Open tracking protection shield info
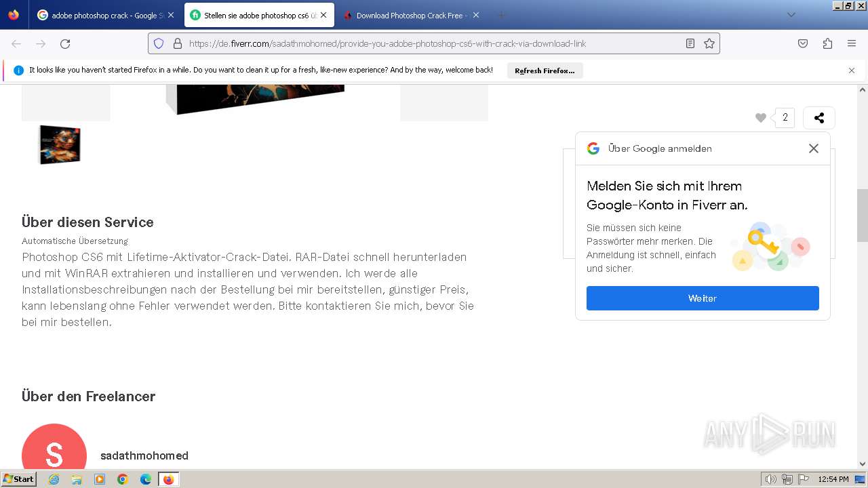The image size is (868, 488). (x=159, y=43)
